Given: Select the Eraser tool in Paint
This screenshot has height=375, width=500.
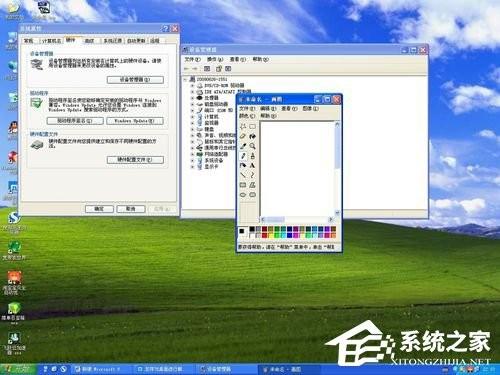Looking at the screenshot, I should click(243, 136).
